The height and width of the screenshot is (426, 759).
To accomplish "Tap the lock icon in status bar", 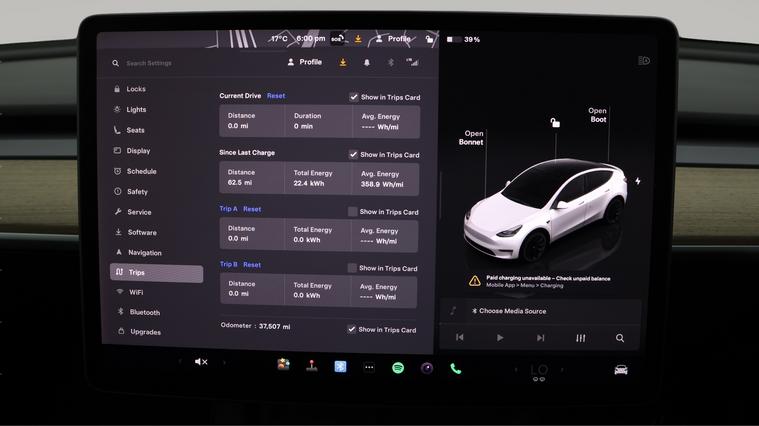I will (x=429, y=39).
